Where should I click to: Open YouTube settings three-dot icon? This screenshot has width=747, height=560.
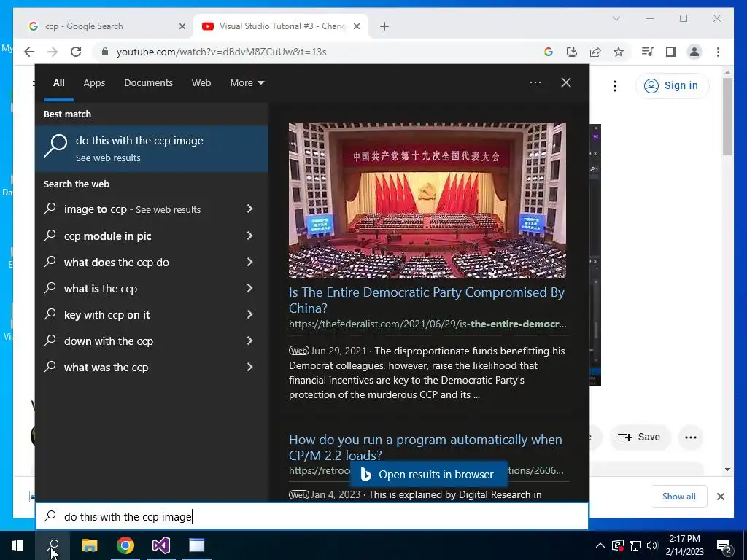(x=614, y=86)
